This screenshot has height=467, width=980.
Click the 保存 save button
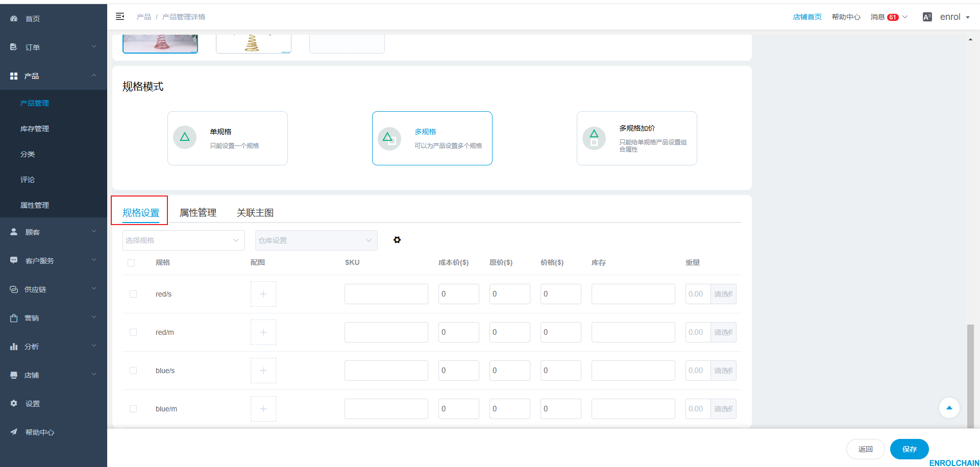click(x=910, y=449)
